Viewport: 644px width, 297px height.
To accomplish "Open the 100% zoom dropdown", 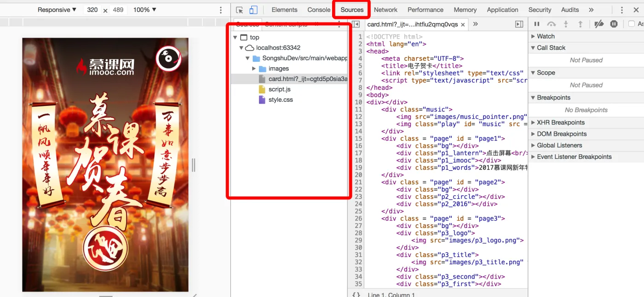I will (x=144, y=10).
